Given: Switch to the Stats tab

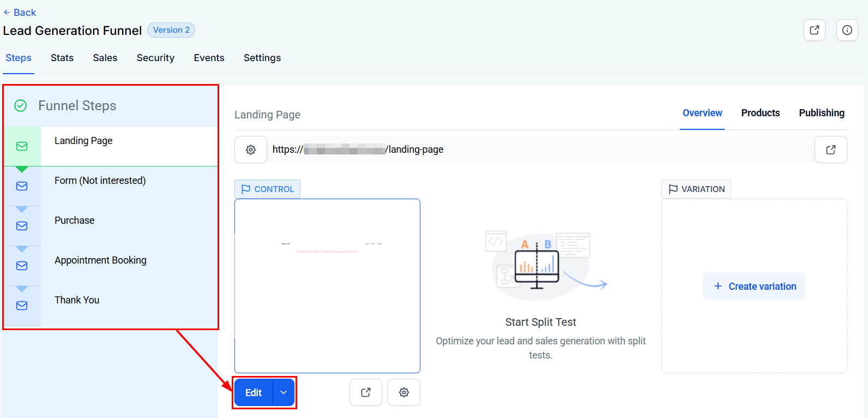Looking at the screenshot, I should click(62, 58).
